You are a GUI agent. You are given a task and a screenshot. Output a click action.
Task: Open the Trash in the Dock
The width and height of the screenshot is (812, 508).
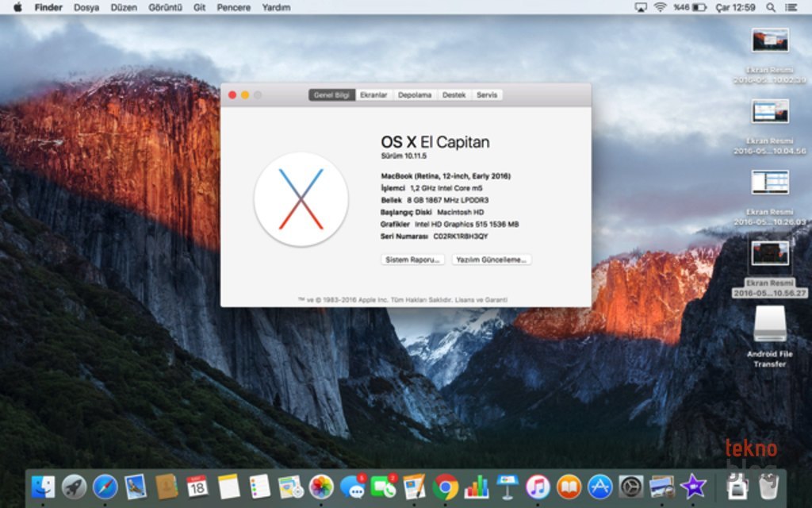coord(769,486)
